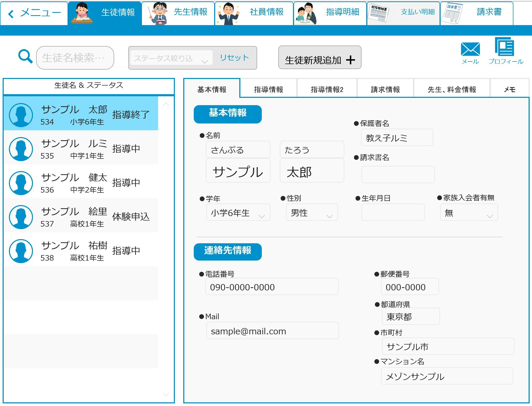Click the plus icon for 生徒新規追加
Viewport: 532px width, 406px height.
(x=350, y=60)
